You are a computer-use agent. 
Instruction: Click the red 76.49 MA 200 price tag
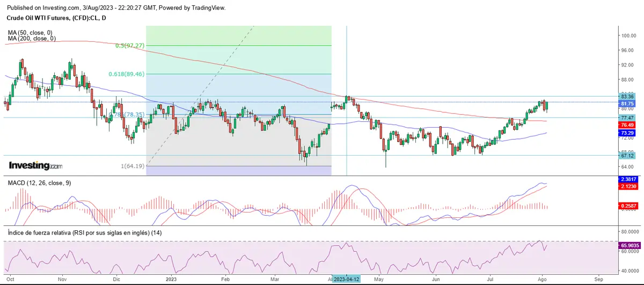(627, 125)
